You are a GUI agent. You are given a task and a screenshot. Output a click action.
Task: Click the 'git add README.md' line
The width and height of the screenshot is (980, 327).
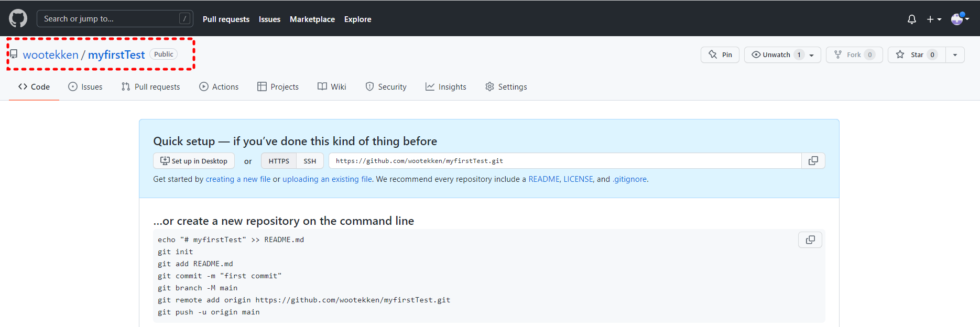coord(195,264)
